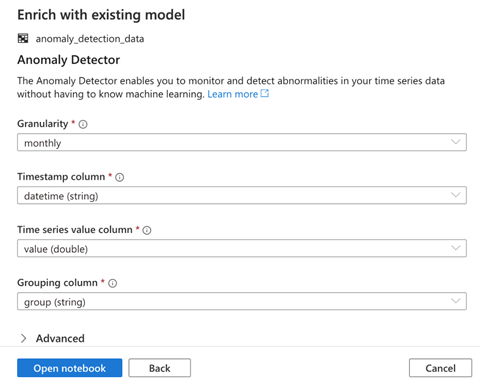Click the info icon beside Time series value column
Viewport: 480px width, 385px height.
[x=147, y=230]
